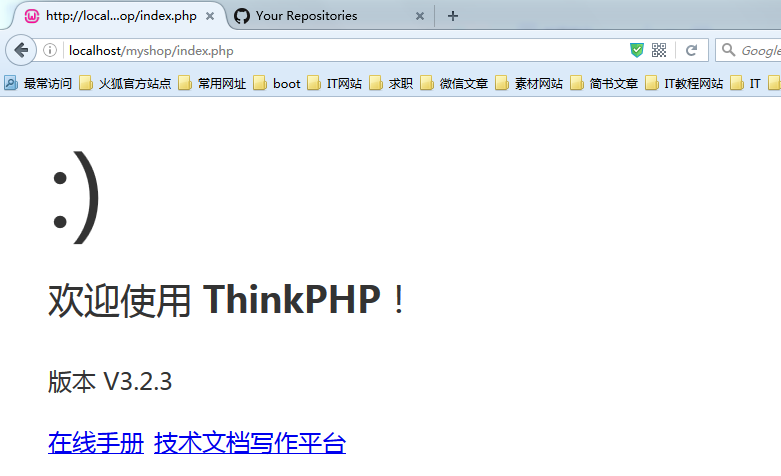The width and height of the screenshot is (781, 476).
Task: Open the 最常访问 bookmark
Action: point(38,83)
